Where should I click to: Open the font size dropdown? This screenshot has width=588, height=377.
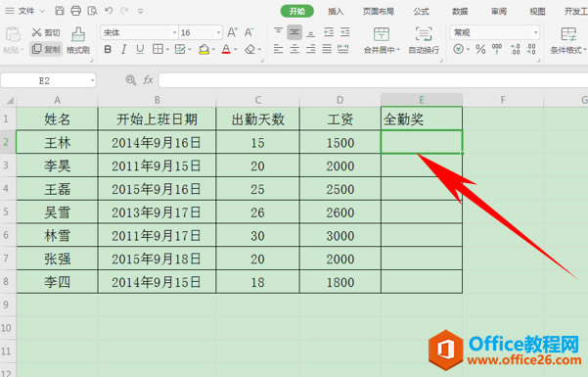pyautogui.click(x=218, y=32)
